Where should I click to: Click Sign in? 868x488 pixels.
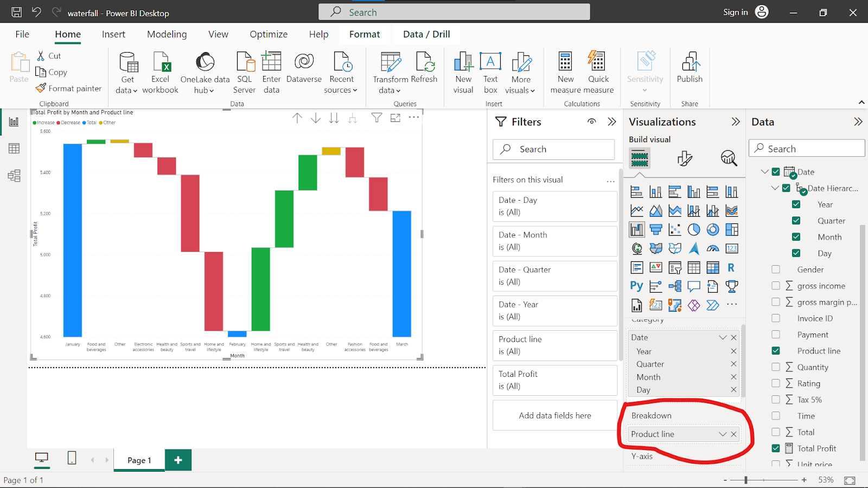[x=735, y=12]
